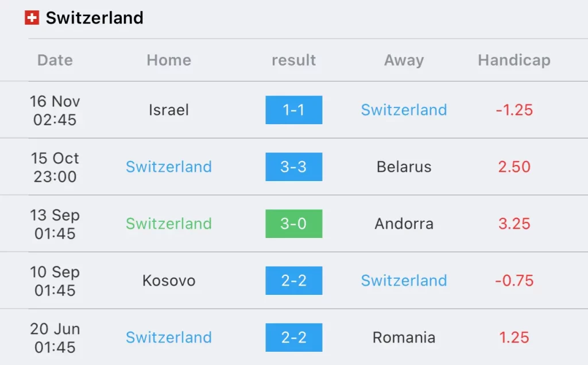Click the Home column header
The height and width of the screenshot is (365, 588).
(x=169, y=60)
